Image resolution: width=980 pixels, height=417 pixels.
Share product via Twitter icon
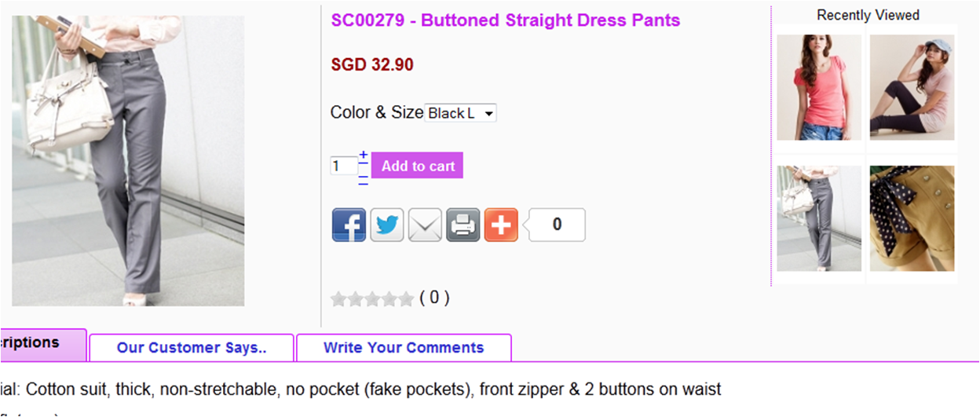[387, 225]
